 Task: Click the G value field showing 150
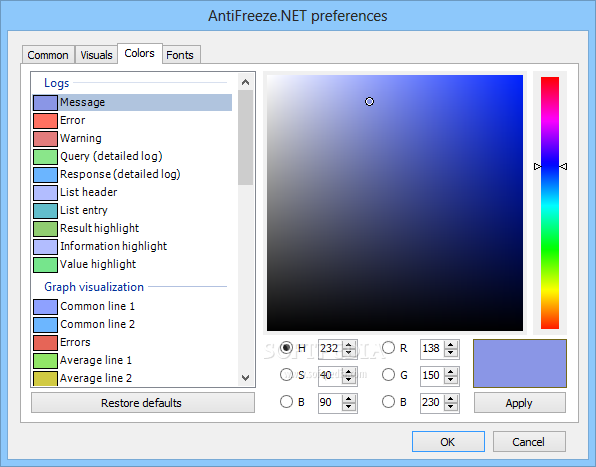click(x=432, y=376)
